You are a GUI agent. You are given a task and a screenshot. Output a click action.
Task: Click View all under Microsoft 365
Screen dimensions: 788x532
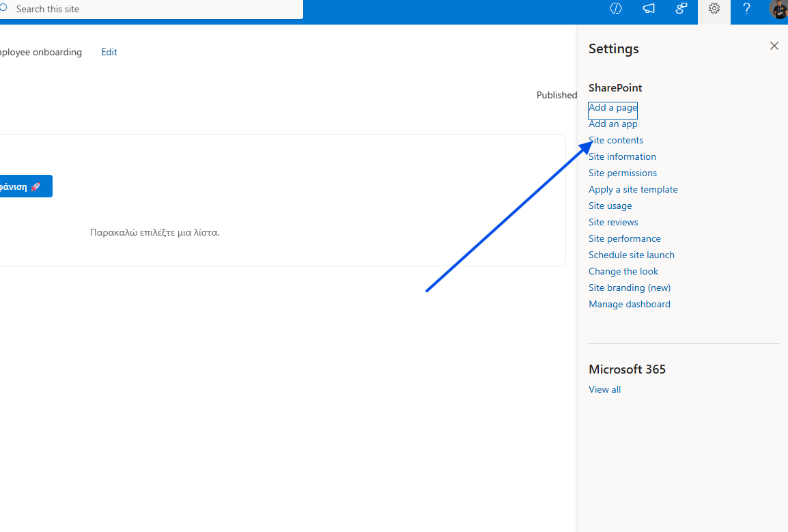(x=604, y=390)
